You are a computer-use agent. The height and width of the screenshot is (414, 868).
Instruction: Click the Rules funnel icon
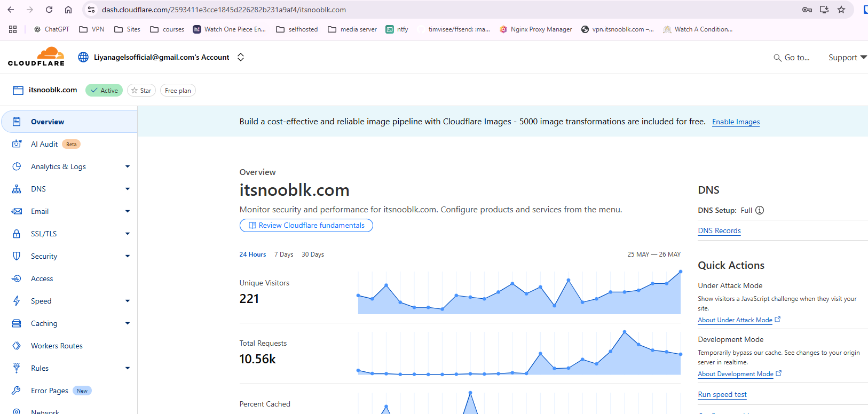17,368
